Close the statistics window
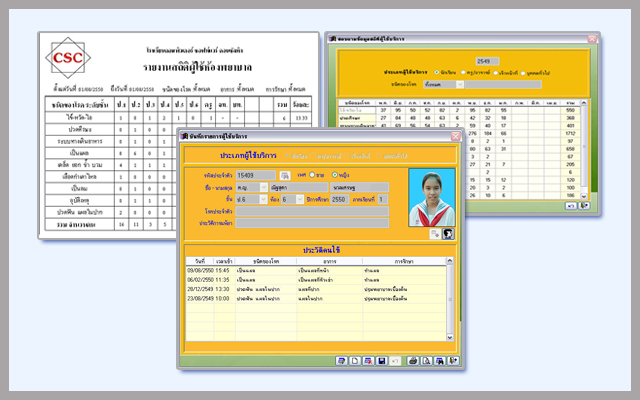 coord(592,39)
